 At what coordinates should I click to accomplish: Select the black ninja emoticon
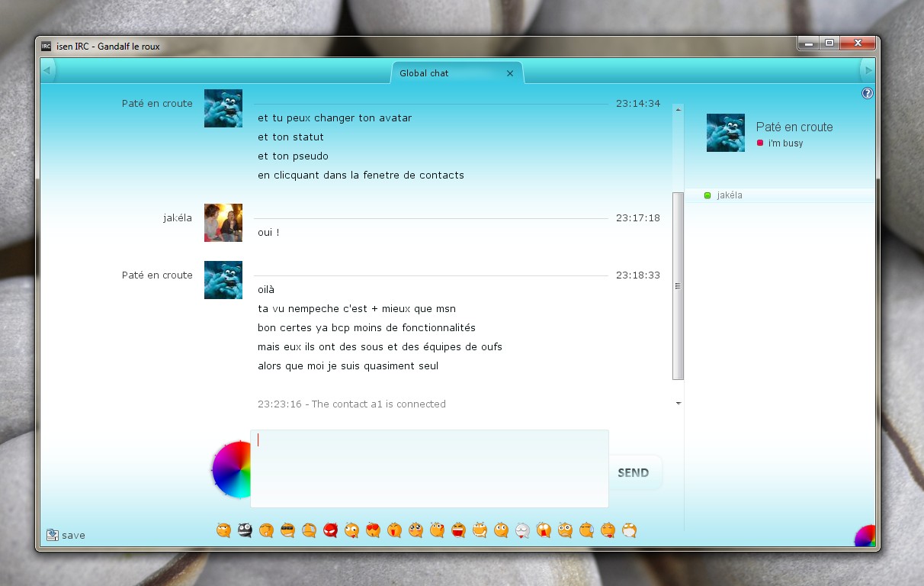(245, 530)
